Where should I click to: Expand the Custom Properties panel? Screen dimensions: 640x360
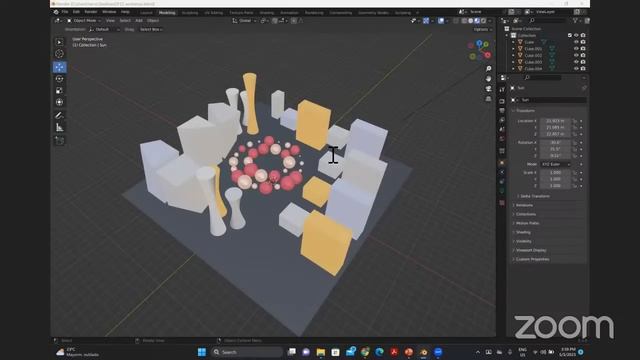click(x=532, y=259)
